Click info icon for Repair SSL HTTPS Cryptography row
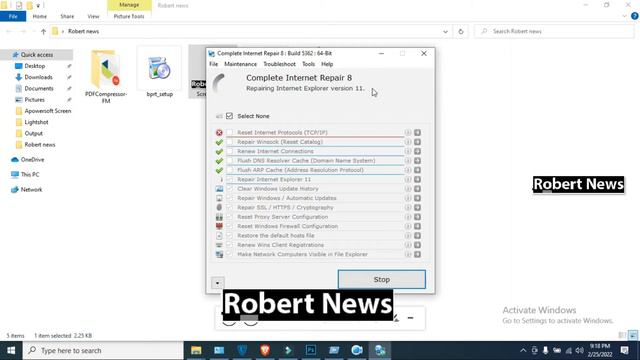 (408, 208)
